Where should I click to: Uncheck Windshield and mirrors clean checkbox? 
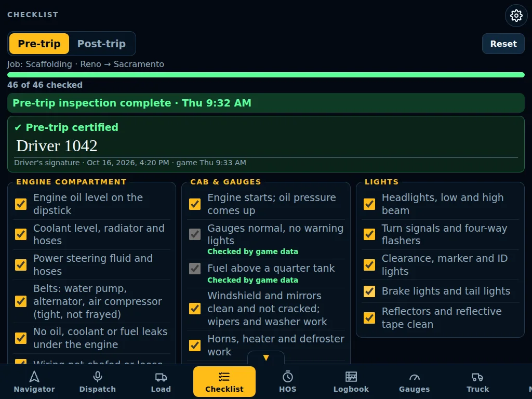pyautogui.click(x=195, y=309)
